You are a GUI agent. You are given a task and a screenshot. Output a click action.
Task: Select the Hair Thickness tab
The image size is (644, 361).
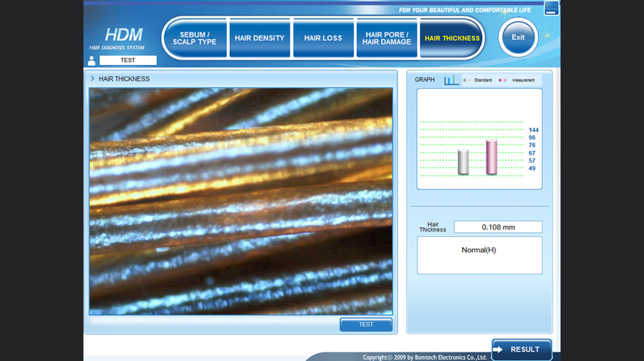click(451, 38)
